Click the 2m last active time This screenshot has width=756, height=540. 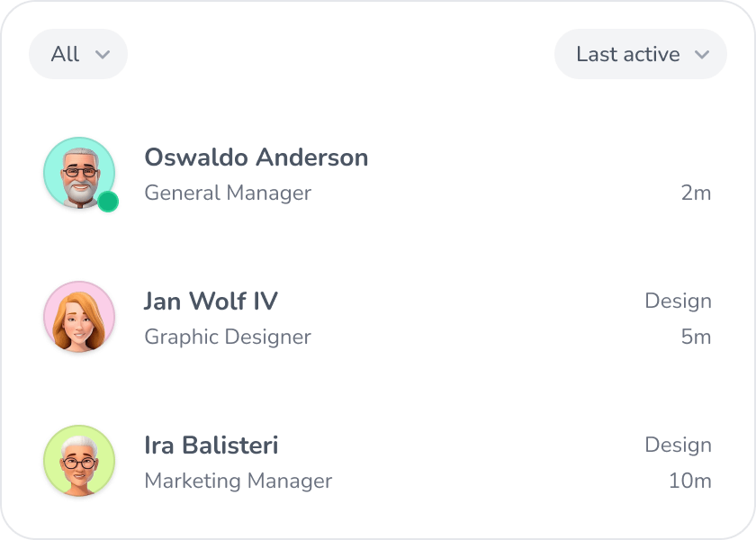(x=697, y=193)
